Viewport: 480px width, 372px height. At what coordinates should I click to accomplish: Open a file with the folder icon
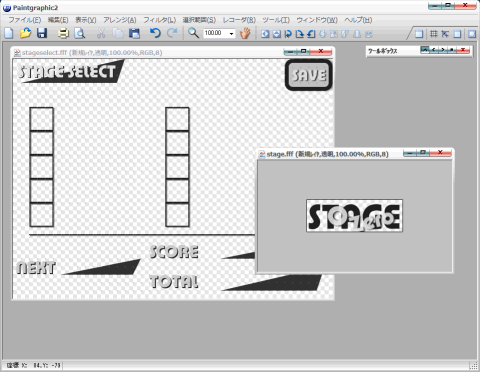pos(25,33)
